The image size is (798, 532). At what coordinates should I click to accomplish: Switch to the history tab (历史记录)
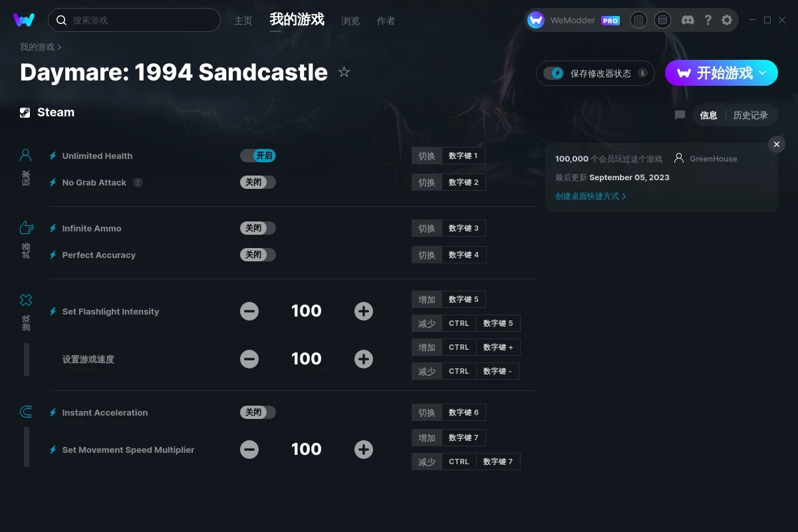[750, 115]
